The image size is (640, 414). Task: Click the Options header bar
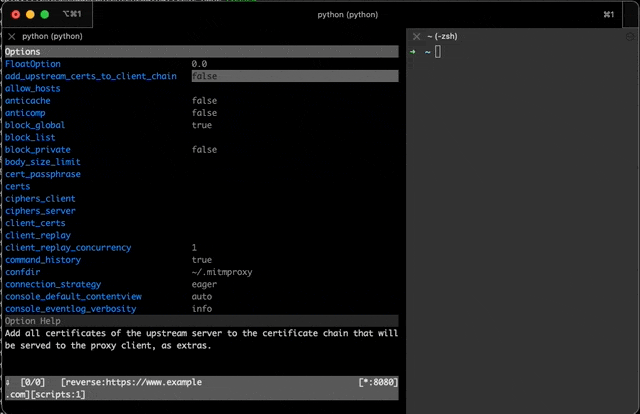pyautogui.click(x=202, y=52)
